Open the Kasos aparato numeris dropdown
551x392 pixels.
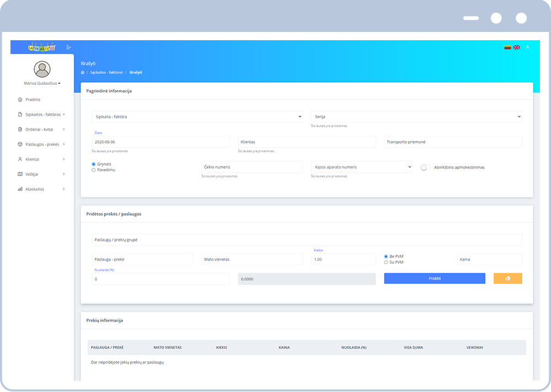pyautogui.click(x=361, y=167)
